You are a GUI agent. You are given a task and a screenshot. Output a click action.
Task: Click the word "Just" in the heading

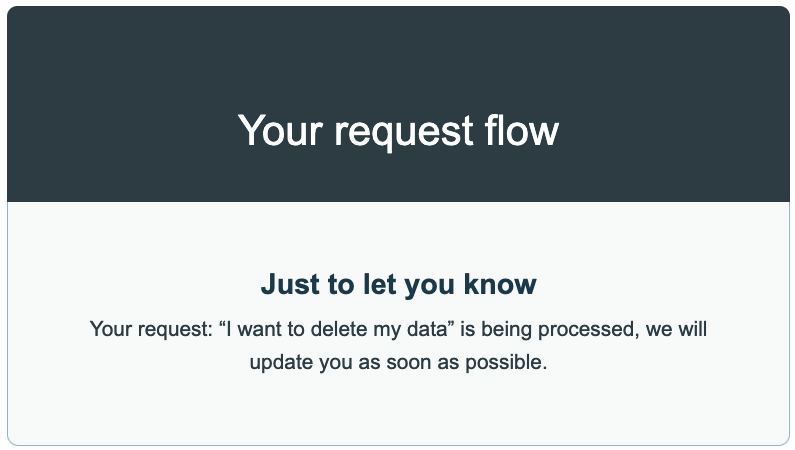tap(292, 284)
